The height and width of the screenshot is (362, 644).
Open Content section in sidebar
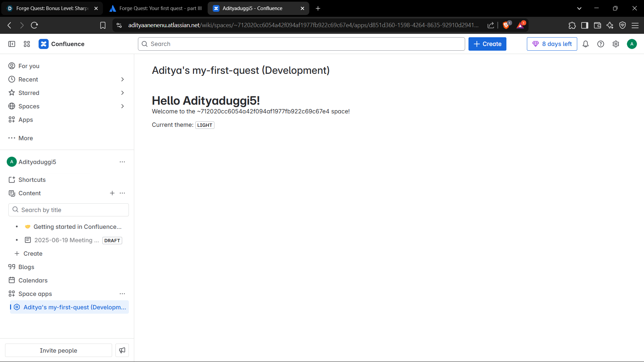[x=30, y=193]
